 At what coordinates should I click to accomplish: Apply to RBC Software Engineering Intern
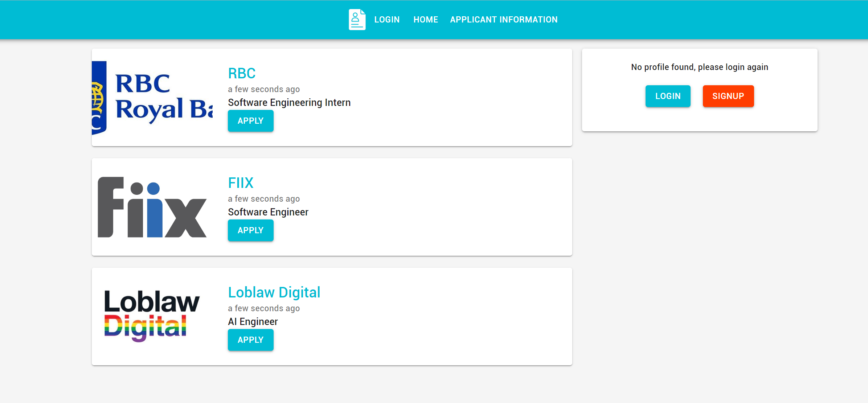pyautogui.click(x=250, y=121)
